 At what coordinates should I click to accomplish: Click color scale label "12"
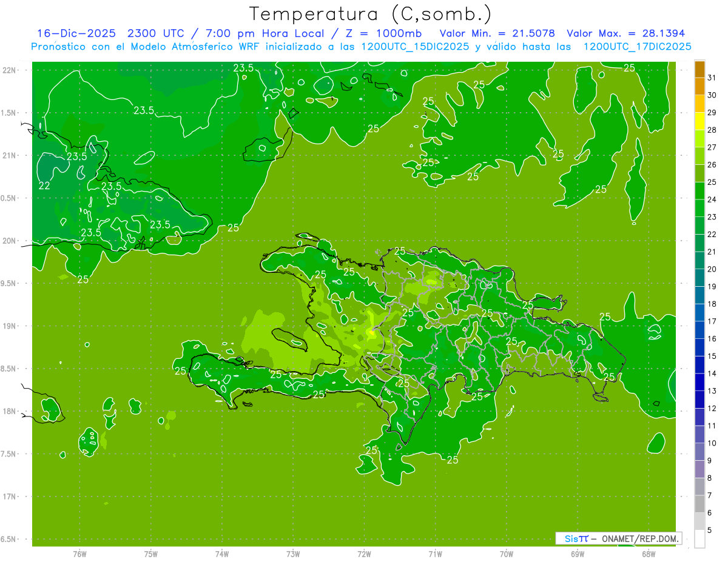pyautogui.click(x=712, y=408)
